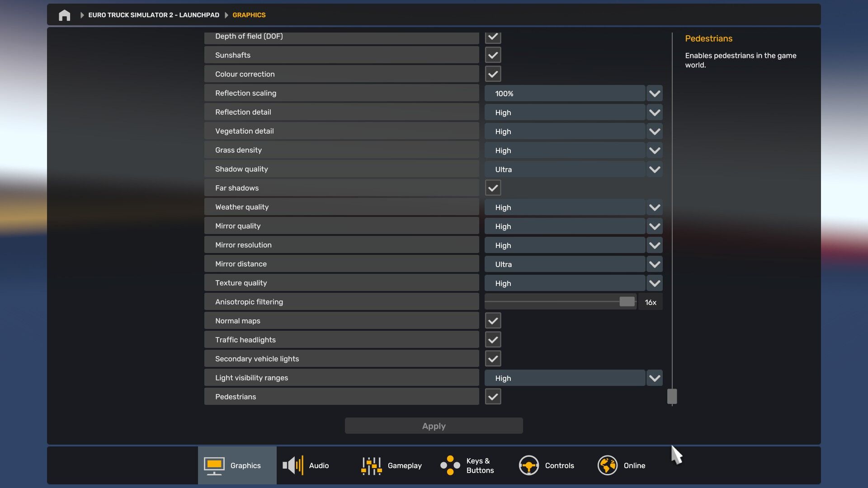This screenshot has width=868, height=488.
Task: Select the Anisotropic filtering row label
Action: click(x=341, y=302)
